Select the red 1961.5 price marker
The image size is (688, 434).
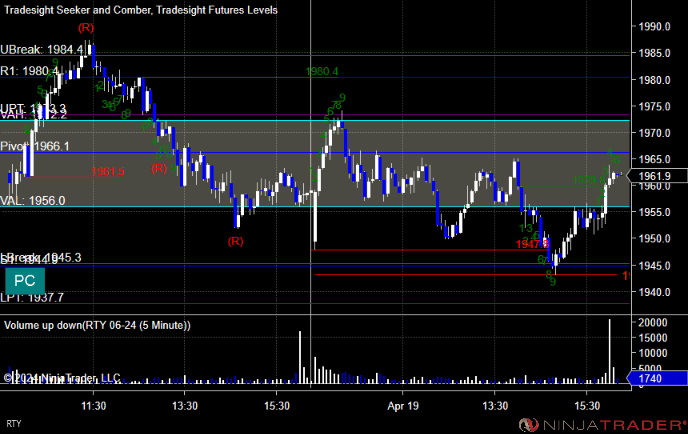click(108, 171)
